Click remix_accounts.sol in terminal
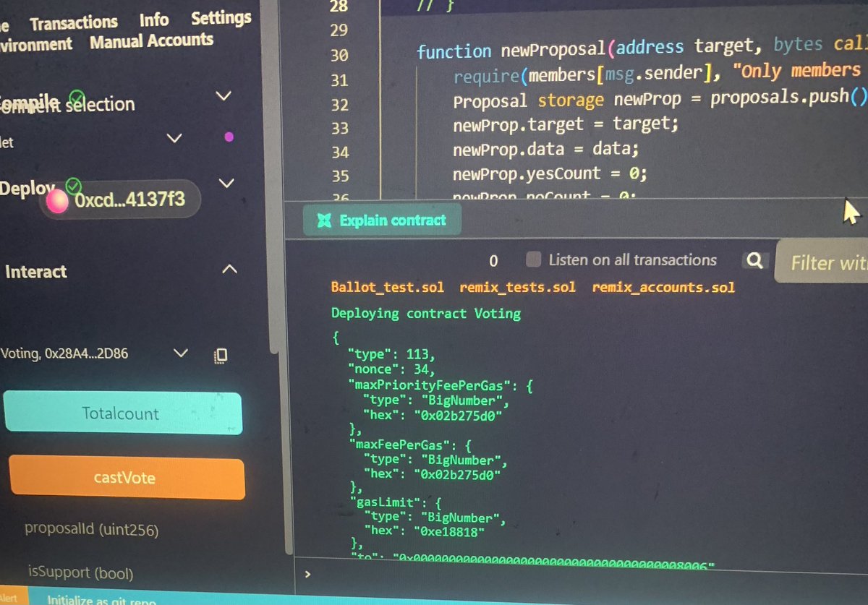The width and height of the screenshot is (868, 605). pos(663,287)
